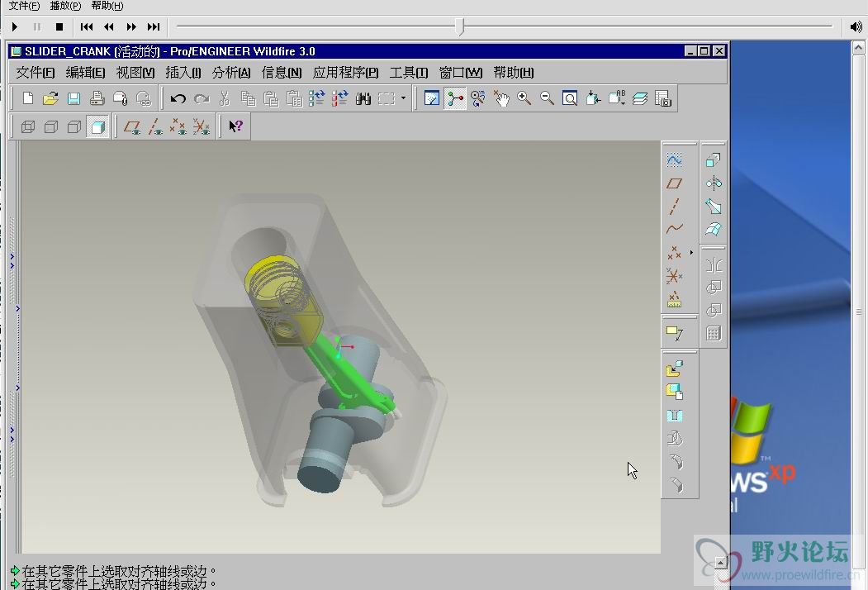The height and width of the screenshot is (590, 868).
Task: Mute the player volume speaker icon
Action: (856, 26)
